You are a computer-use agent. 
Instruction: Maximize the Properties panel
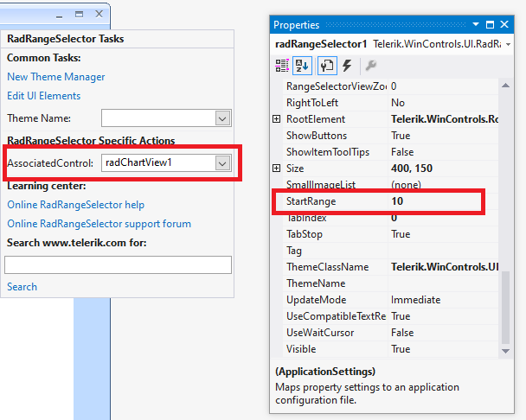click(489, 25)
